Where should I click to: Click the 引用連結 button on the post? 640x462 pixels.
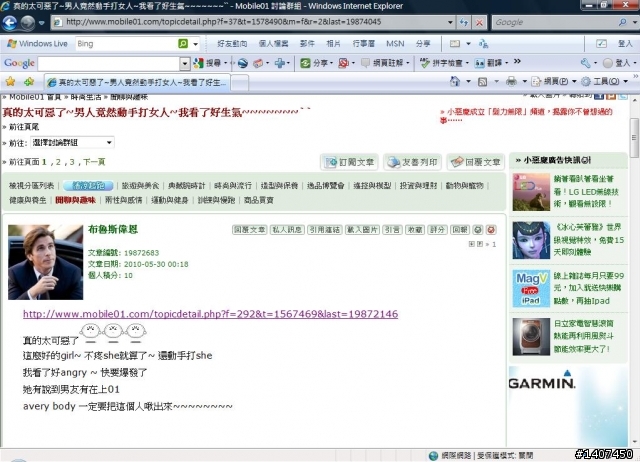(324, 230)
